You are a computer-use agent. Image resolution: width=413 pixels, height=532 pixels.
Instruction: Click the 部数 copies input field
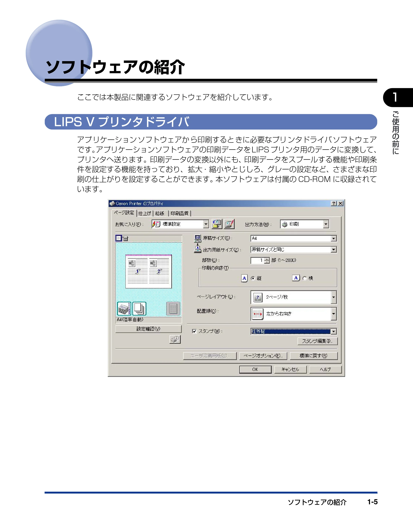[257, 260]
